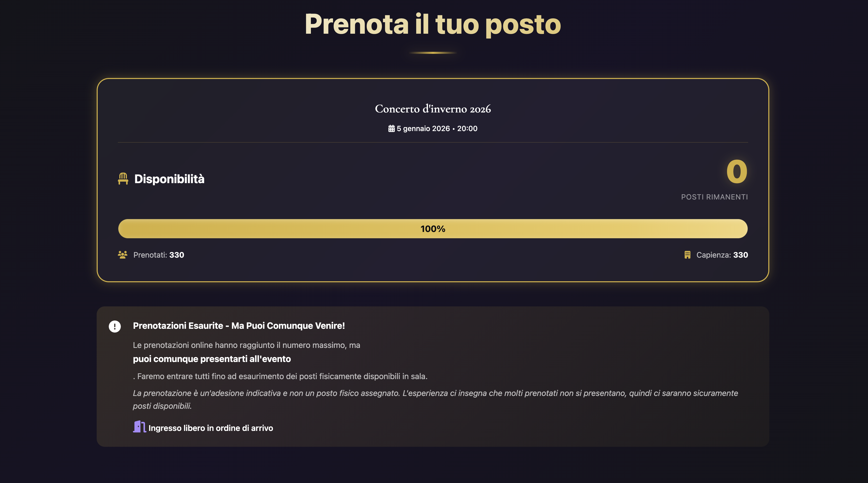
Task: Click the seat availability icon in the card
Action: pos(123,178)
